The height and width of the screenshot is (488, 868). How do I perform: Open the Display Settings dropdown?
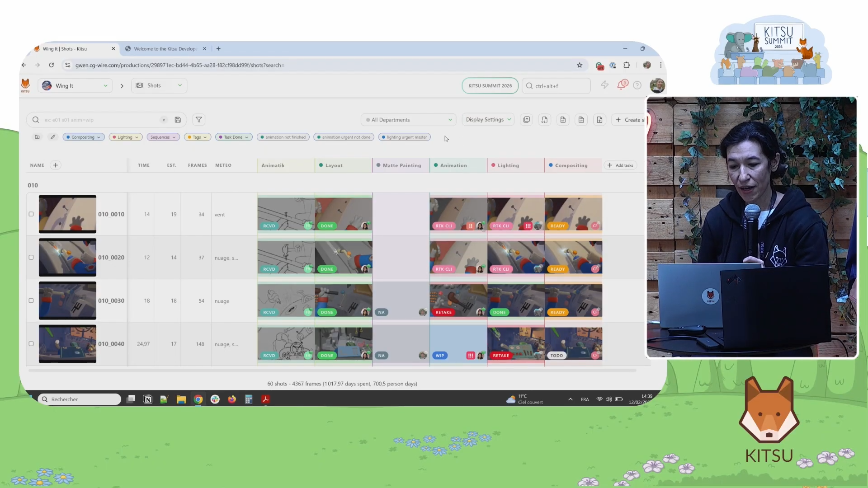(x=488, y=120)
